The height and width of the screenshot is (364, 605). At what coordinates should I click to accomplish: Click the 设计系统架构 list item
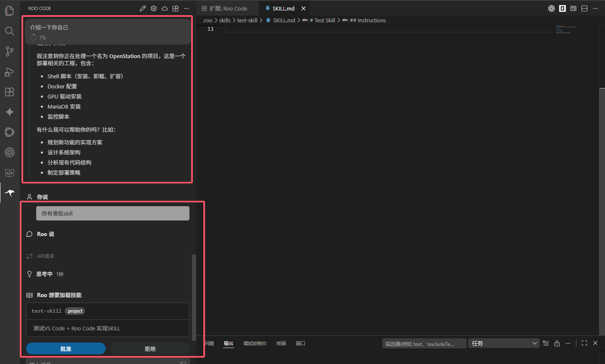point(64,152)
